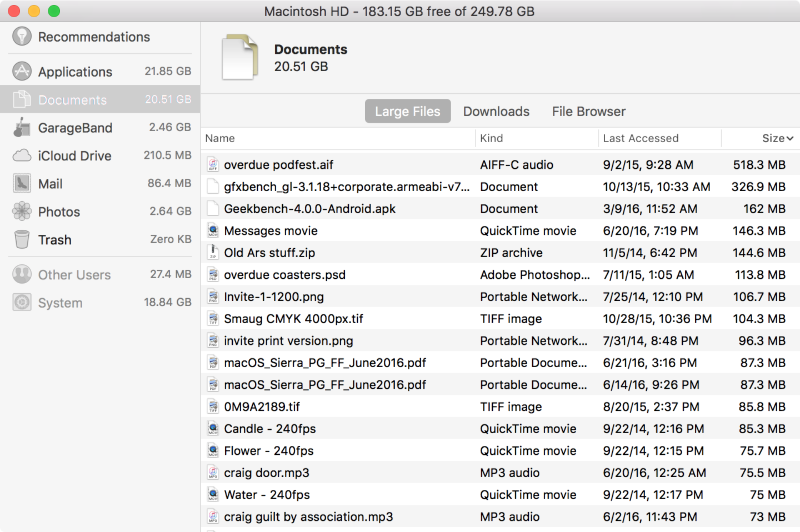This screenshot has height=532, width=800.
Task: Click the Other Users icon
Action: (21, 274)
